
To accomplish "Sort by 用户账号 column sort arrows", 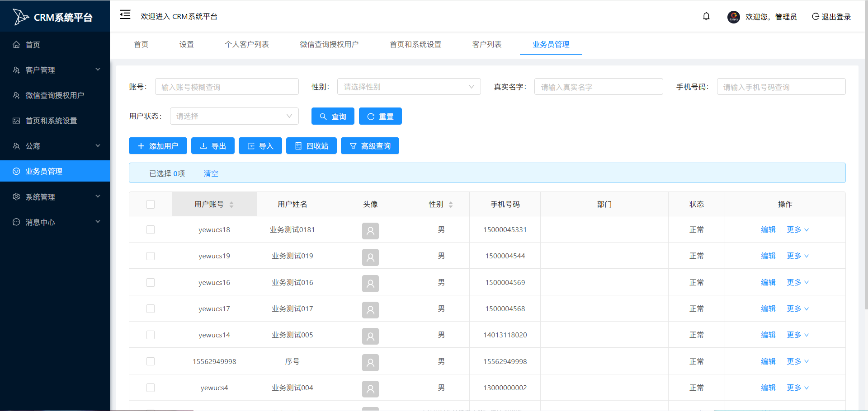I will (x=231, y=205).
